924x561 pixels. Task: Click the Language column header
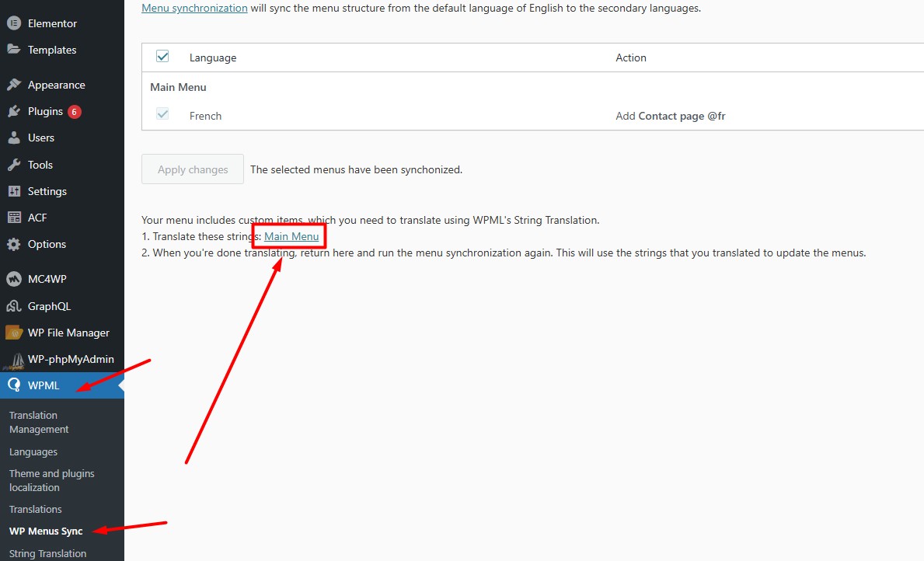[x=213, y=57]
